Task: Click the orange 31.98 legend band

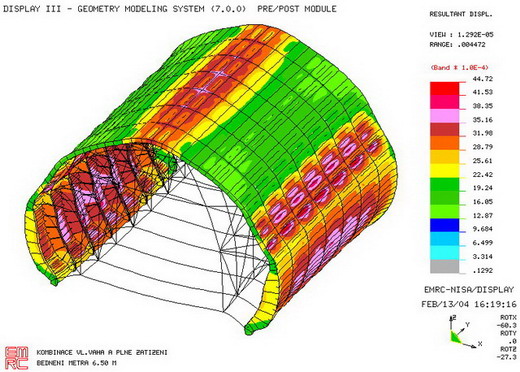Action: click(x=444, y=143)
